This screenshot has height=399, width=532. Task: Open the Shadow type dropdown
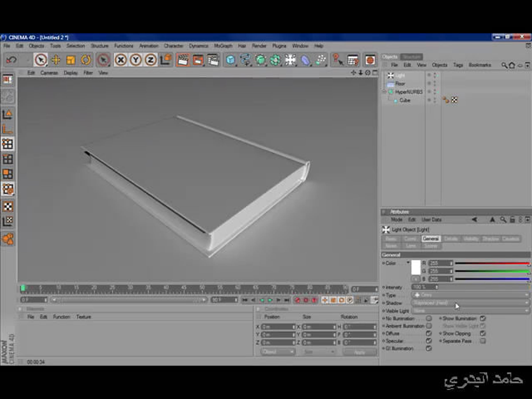coord(470,303)
